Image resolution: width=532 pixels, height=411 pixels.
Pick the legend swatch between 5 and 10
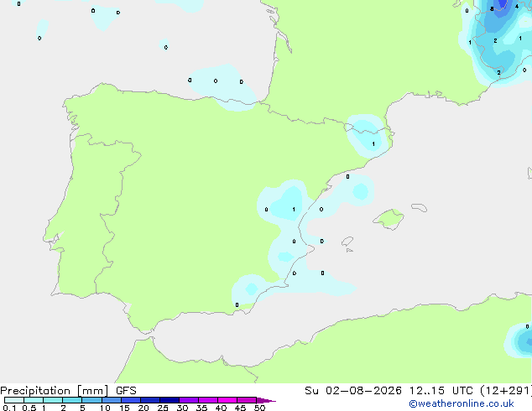(x=92, y=400)
